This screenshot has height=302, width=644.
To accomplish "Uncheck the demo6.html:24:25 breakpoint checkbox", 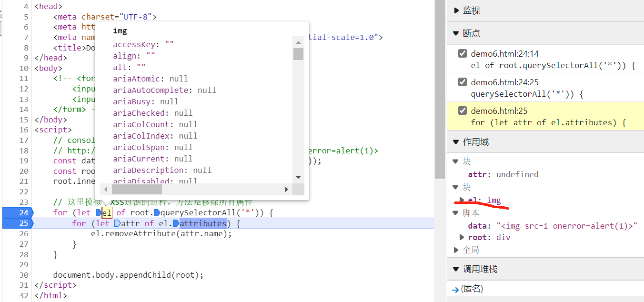I will click(x=462, y=82).
